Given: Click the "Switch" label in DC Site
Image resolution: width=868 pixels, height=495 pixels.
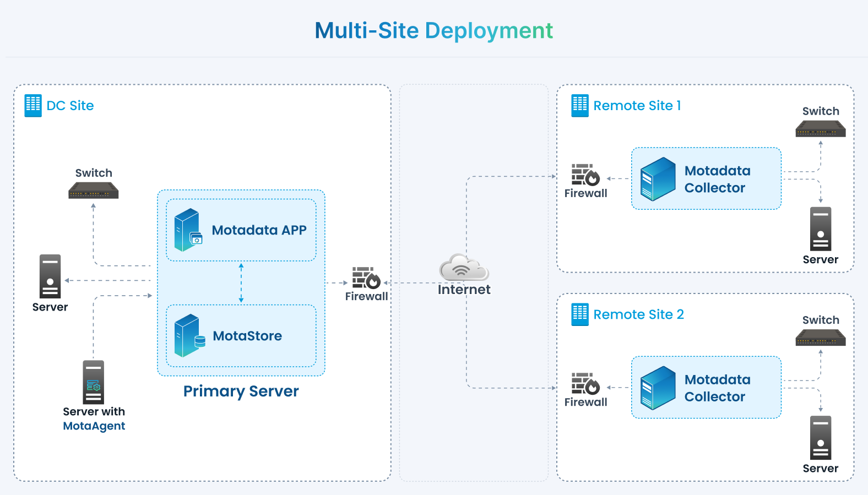Looking at the screenshot, I should (x=94, y=173).
